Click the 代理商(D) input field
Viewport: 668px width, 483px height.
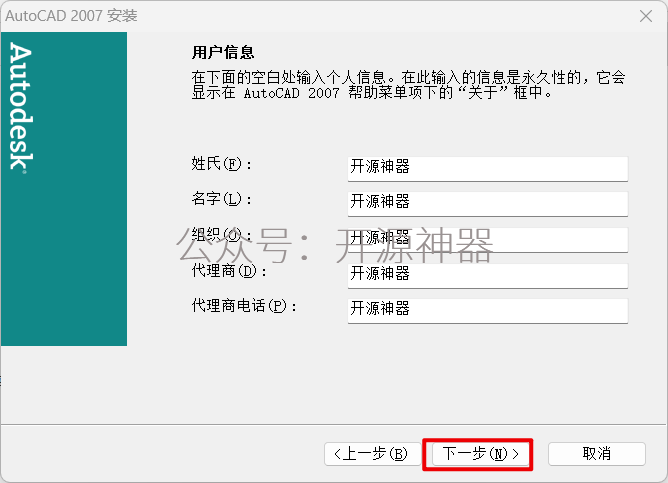tap(487, 276)
